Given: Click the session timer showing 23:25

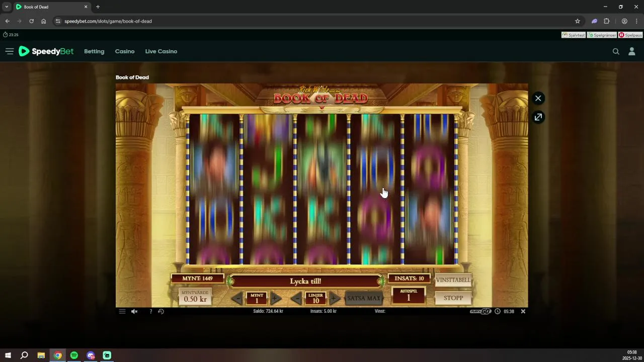Looking at the screenshot, I should (11, 35).
